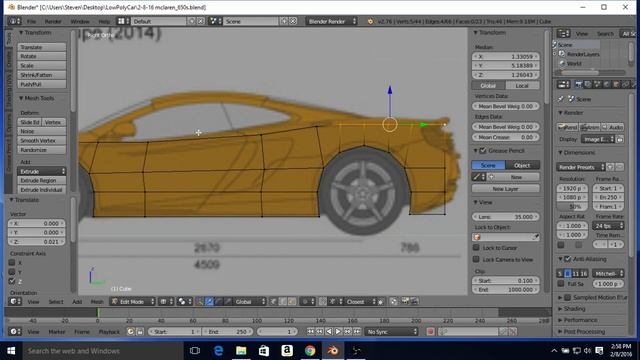
Task: Click the info editor type icon
Action: pyautogui.click(x=15, y=21)
